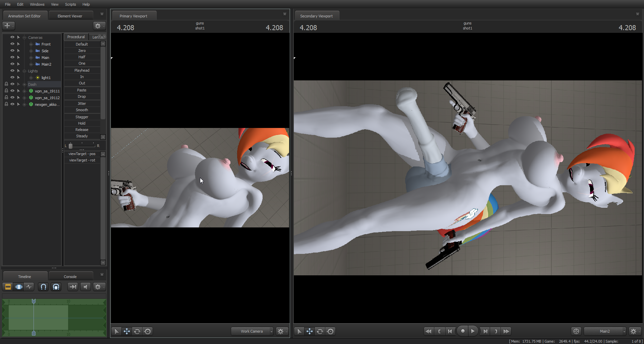The image size is (644, 344).
Task: Switch to the graph editor in Timeline
Action: pyautogui.click(x=29, y=287)
